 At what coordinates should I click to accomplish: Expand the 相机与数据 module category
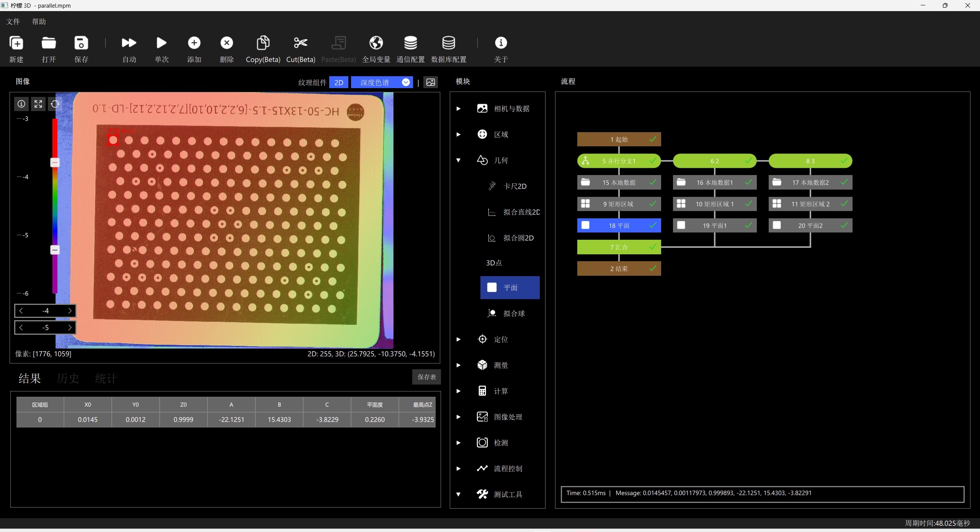(x=459, y=109)
